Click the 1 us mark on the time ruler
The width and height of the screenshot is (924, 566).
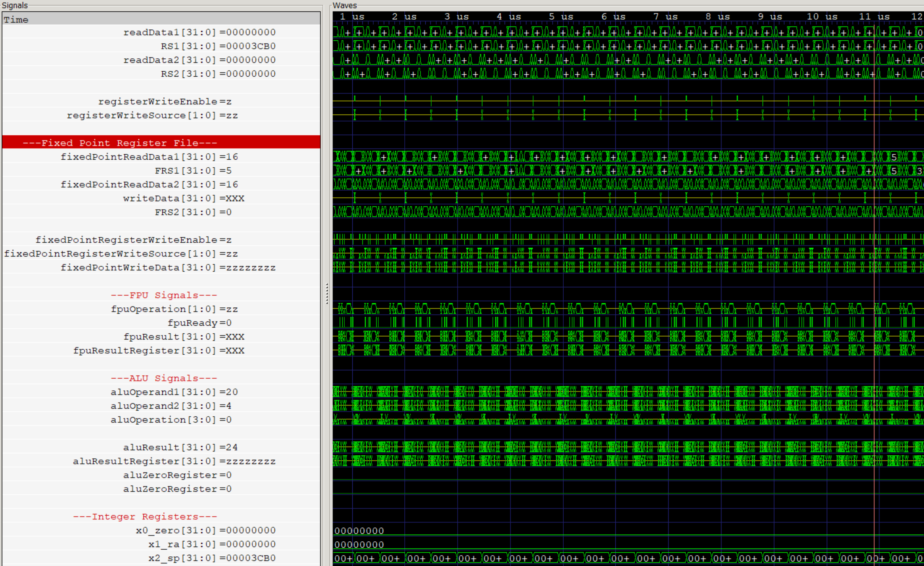(352, 17)
